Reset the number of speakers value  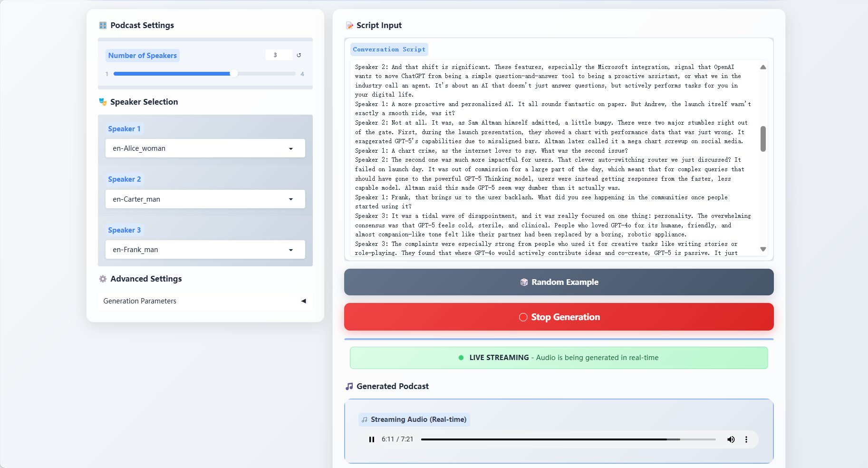coord(299,55)
